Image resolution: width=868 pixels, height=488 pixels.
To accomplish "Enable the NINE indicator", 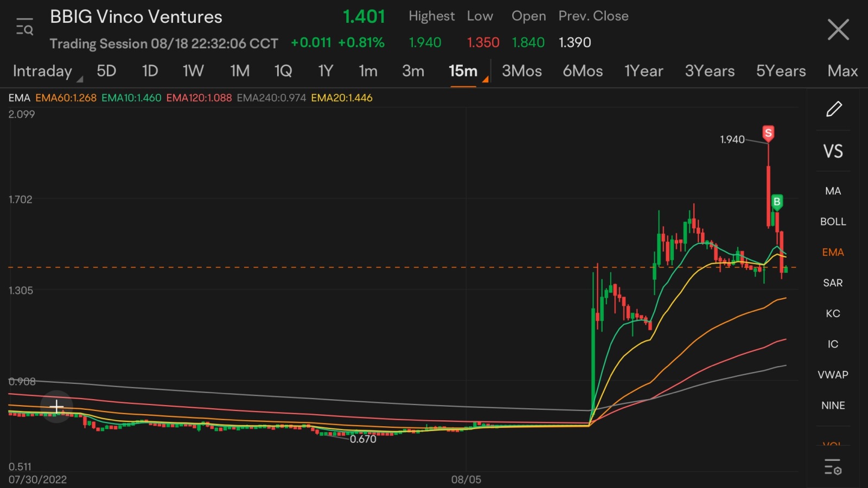I will click(833, 406).
